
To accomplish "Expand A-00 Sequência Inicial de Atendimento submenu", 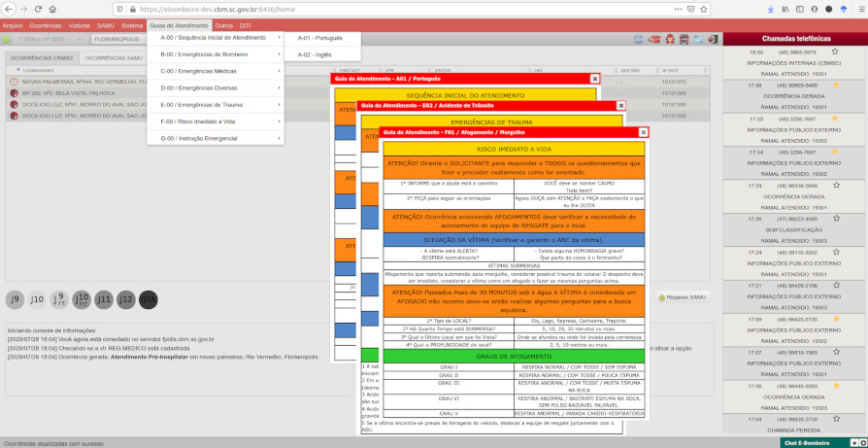I will click(x=216, y=38).
